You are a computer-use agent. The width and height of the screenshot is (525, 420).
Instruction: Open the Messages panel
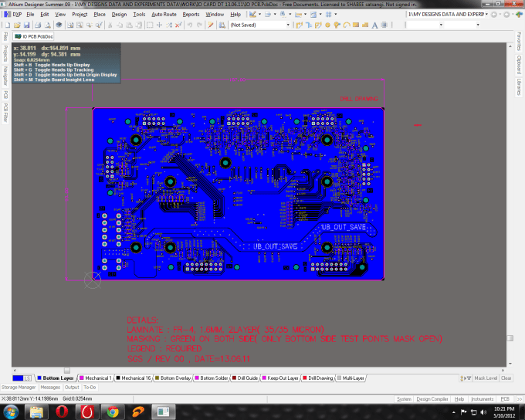(x=50, y=387)
